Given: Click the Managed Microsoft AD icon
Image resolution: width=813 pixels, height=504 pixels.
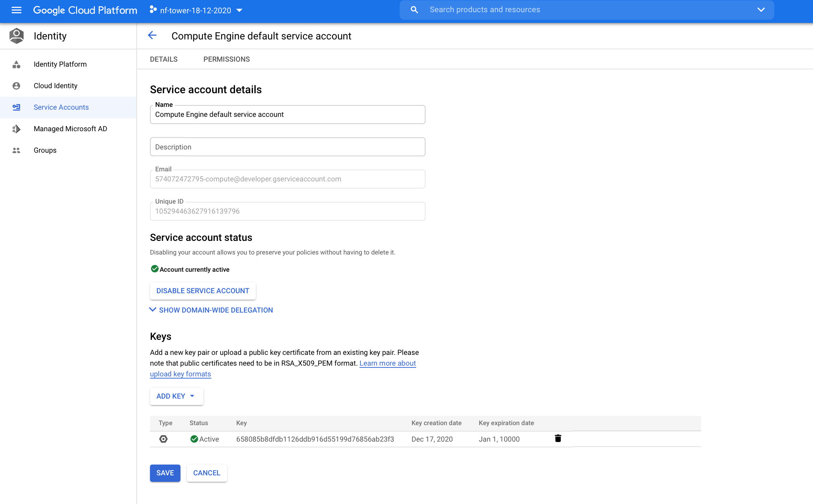Looking at the screenshot, I should point(17,129).
